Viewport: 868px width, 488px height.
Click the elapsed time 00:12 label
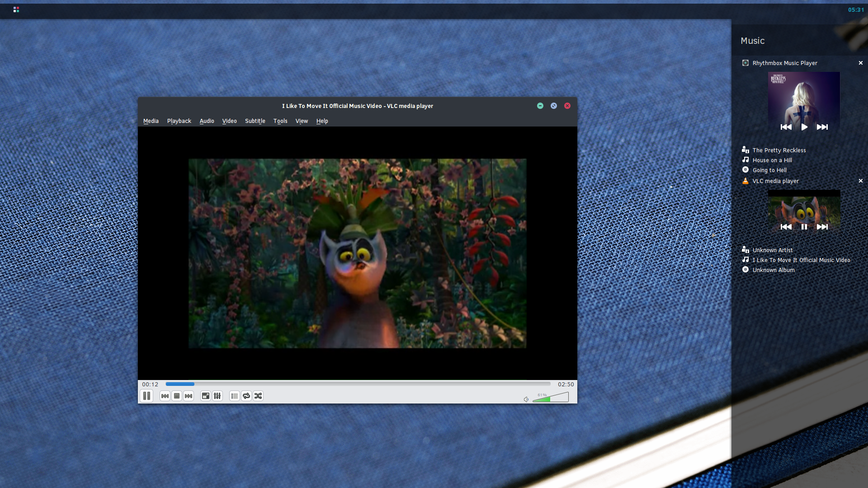pos(150,385)
